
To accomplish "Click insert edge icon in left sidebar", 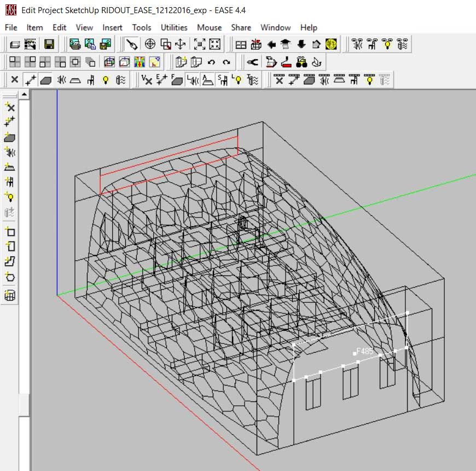I will point(10,122).
